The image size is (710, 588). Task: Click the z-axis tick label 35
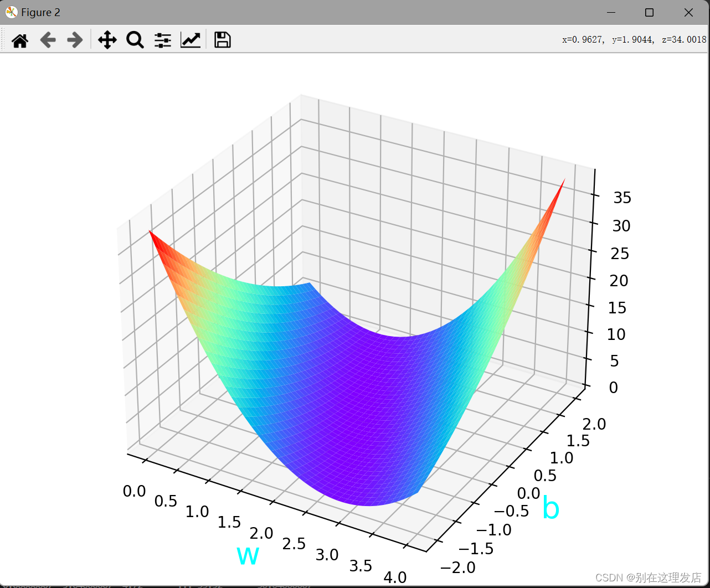tap(621, 197)
